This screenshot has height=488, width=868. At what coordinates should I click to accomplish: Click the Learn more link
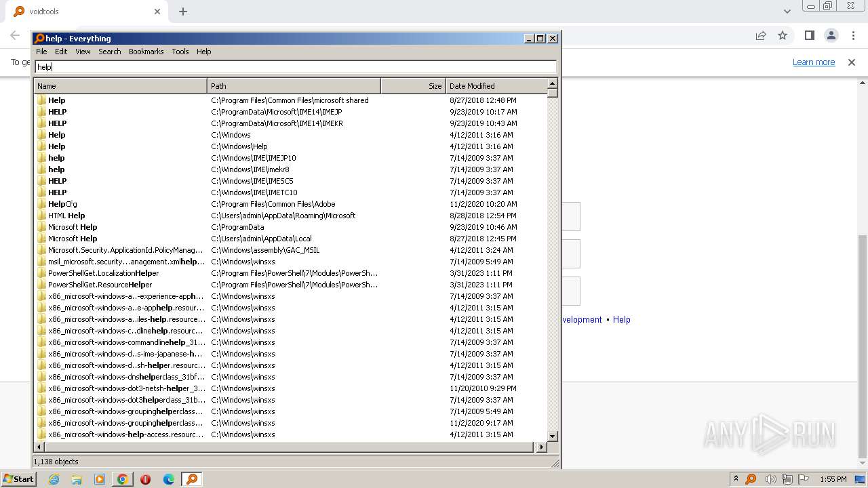pos(814,62)
